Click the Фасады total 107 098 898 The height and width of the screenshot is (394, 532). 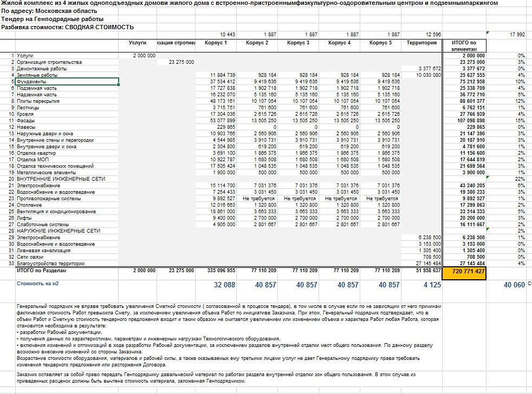[x=470, y=120]
